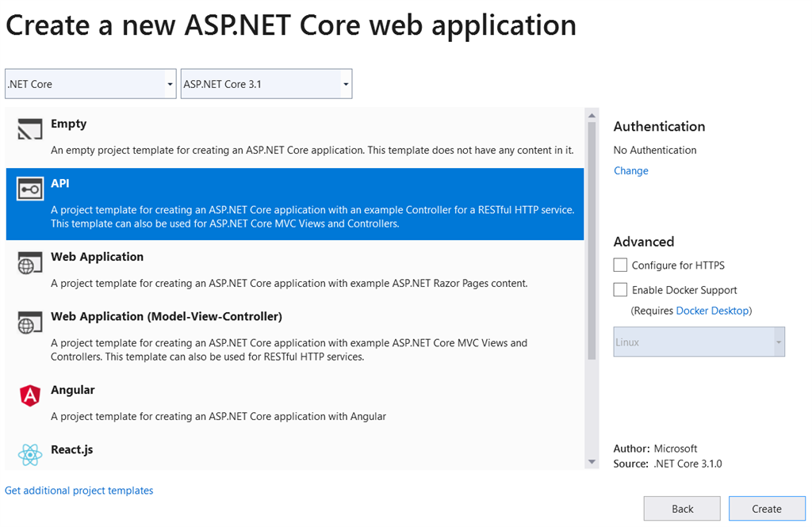
Task: Click the Model-View-Controller template icon
Action: point(30,323)
